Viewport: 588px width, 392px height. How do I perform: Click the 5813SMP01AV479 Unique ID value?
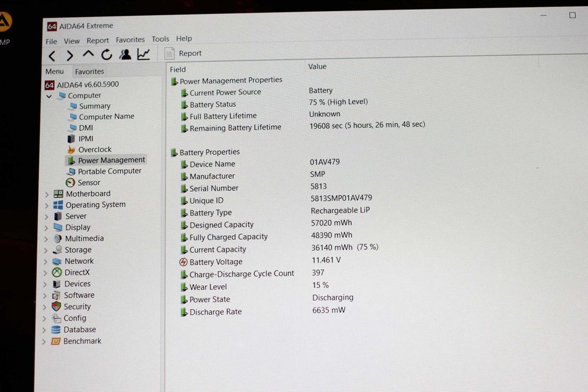(x=341, y=198)
